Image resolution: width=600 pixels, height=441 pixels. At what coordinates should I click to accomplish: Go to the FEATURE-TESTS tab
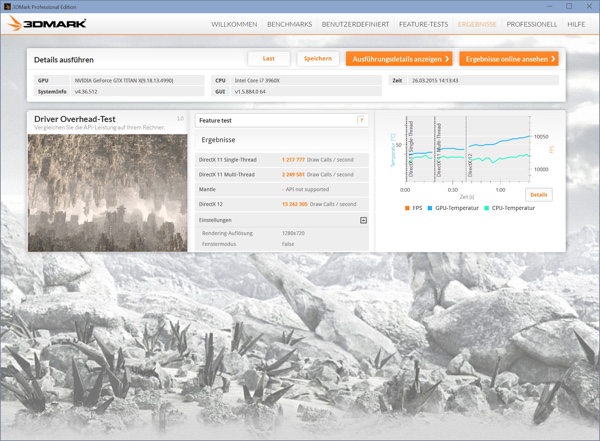pyautogui.click(x=424, y=24)
